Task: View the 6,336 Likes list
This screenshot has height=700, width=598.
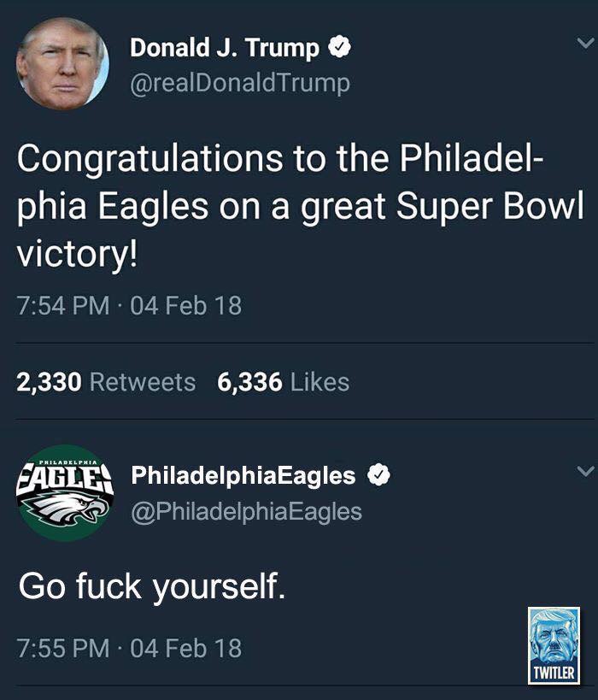Action: (284, 382)
